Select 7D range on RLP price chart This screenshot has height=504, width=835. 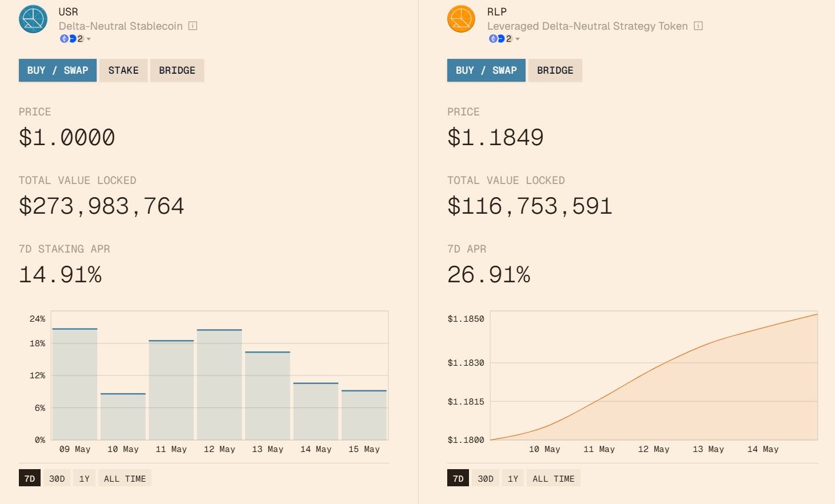pyautogui.click(x=458, y=478)
